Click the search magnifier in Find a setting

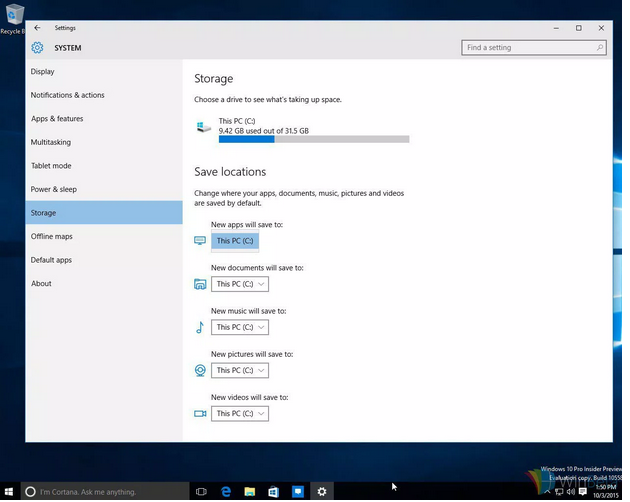597,47
